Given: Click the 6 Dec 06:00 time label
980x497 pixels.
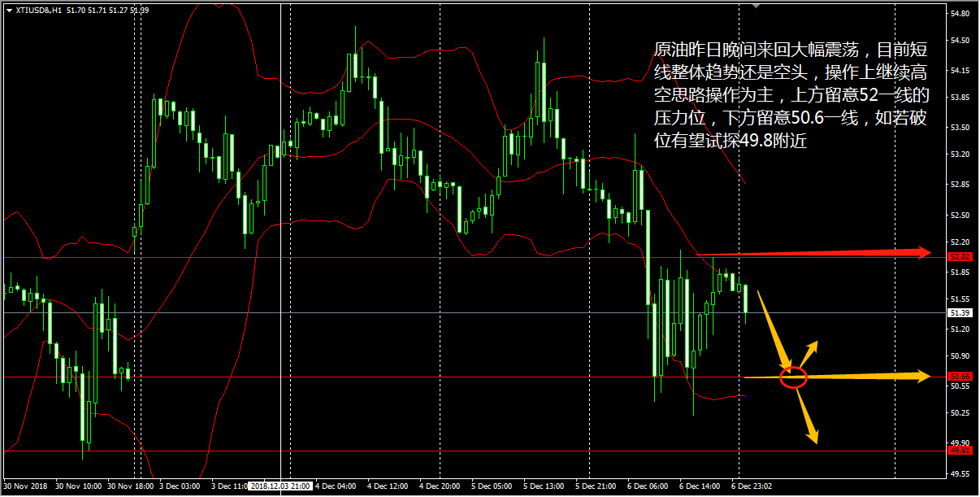Looking at the screenshot, I should point(648,486).
